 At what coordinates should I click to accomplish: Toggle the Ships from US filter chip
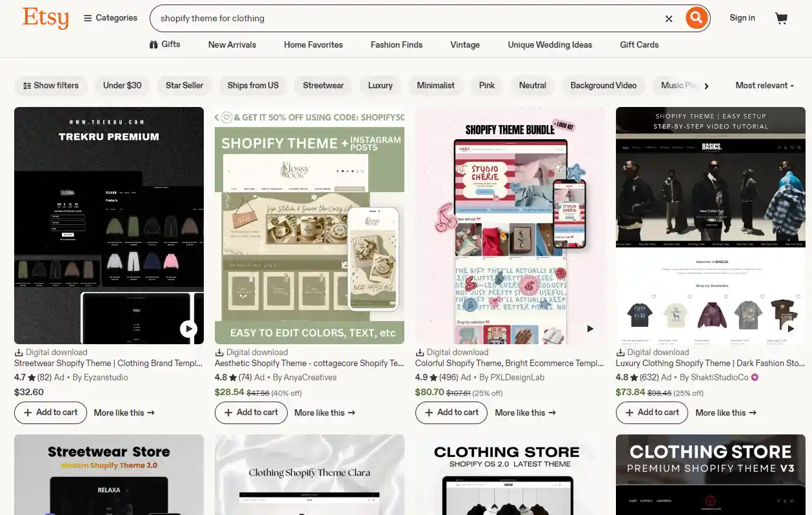click(253, 85)
